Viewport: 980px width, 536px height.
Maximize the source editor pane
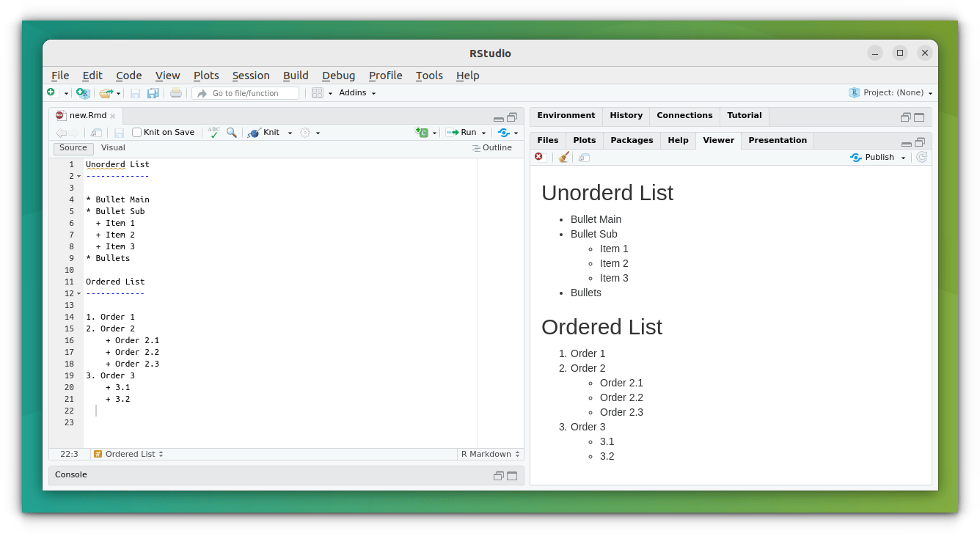512,117
